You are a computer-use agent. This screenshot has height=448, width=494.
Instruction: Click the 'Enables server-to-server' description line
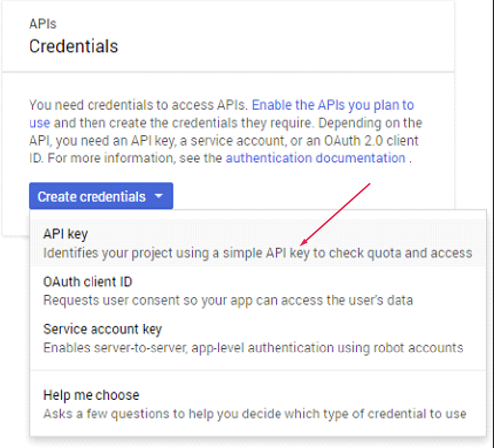(253, 348)
